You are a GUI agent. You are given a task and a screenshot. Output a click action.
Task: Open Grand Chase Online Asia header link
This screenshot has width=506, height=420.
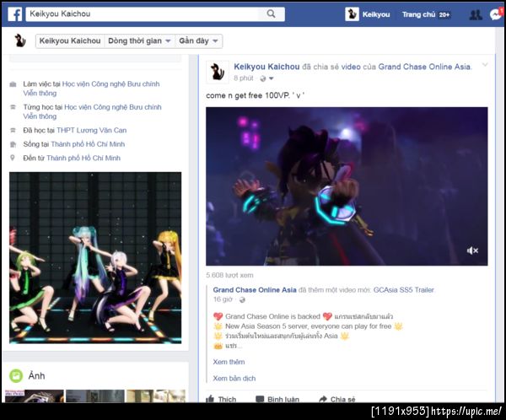coord(424,67)
